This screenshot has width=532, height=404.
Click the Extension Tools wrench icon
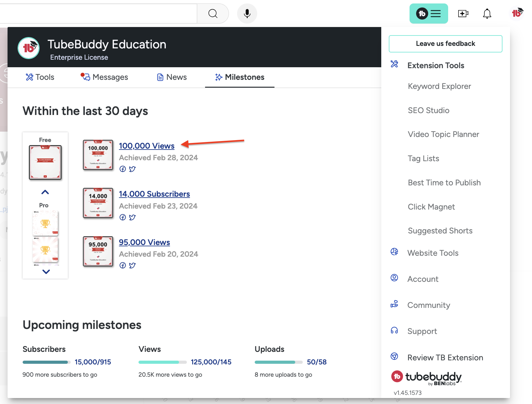394,64
